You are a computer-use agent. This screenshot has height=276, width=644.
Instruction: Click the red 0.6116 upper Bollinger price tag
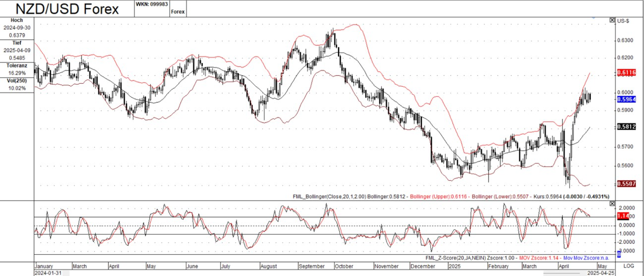[x=627, y=73]
